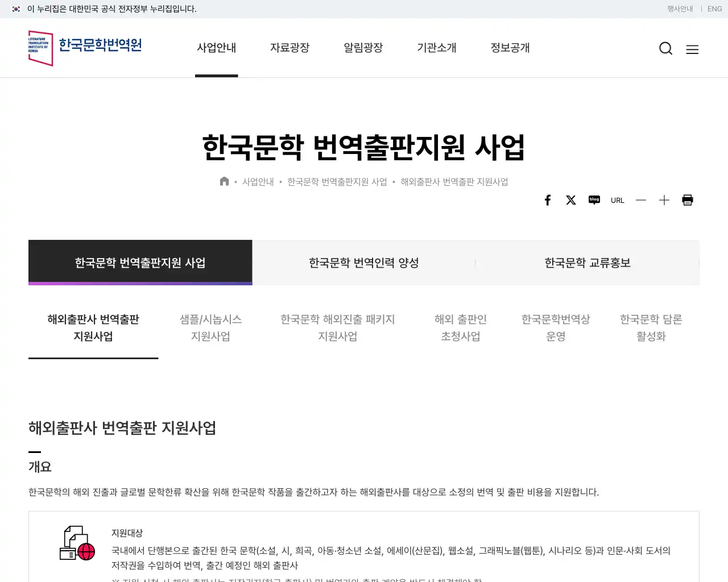Share the page via Naver Blog icon

pyautogui.click(x=594, y=199)
